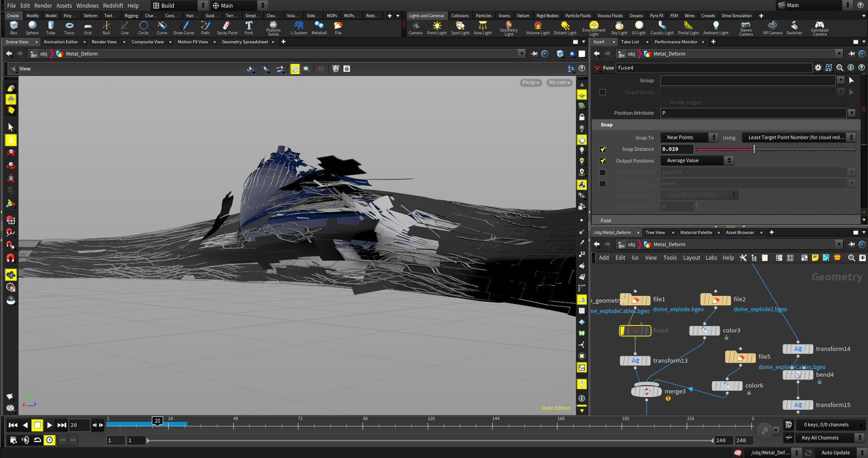The height and width of the screenshot is (458, 868).
Task: Toggle the Output Positions checkbox
Action: pyautogui.click(x=603, y=161)
